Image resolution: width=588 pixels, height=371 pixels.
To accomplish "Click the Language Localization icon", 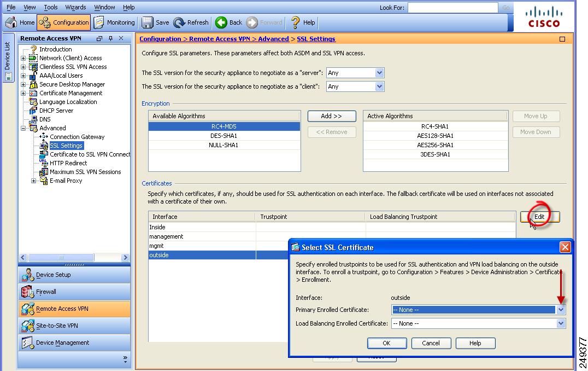I will [x=33, y=102].
